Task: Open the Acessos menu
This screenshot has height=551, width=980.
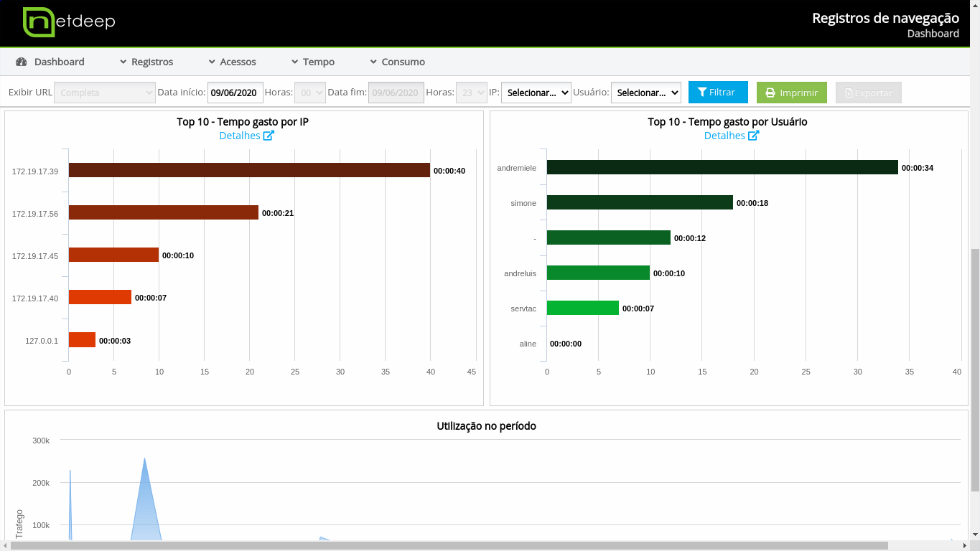Action: pos(232,62)
